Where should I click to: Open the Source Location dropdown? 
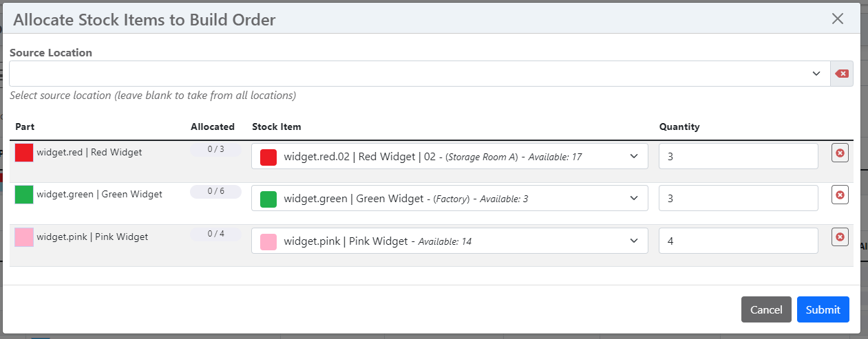point(419,74)
